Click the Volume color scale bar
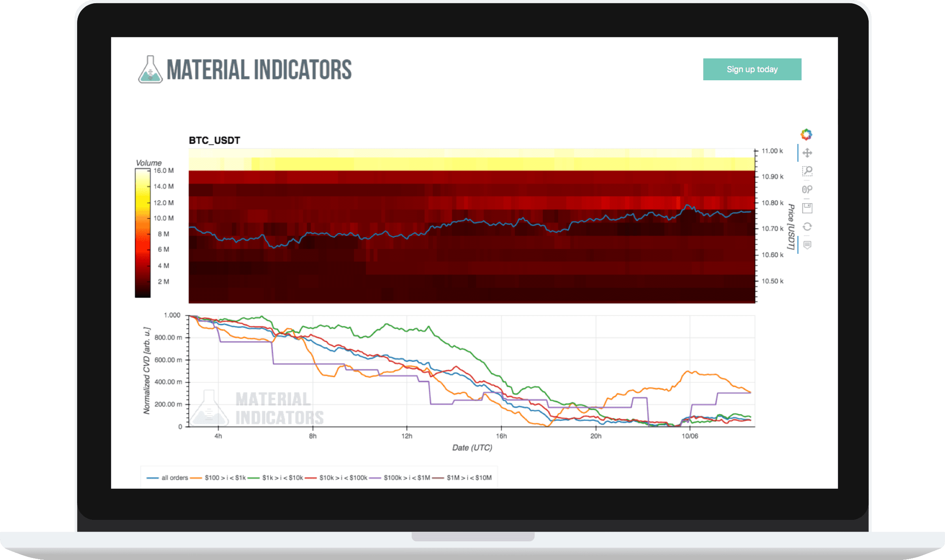The width and height of the screenshot is (945, 560). click(x=142, y=233)
